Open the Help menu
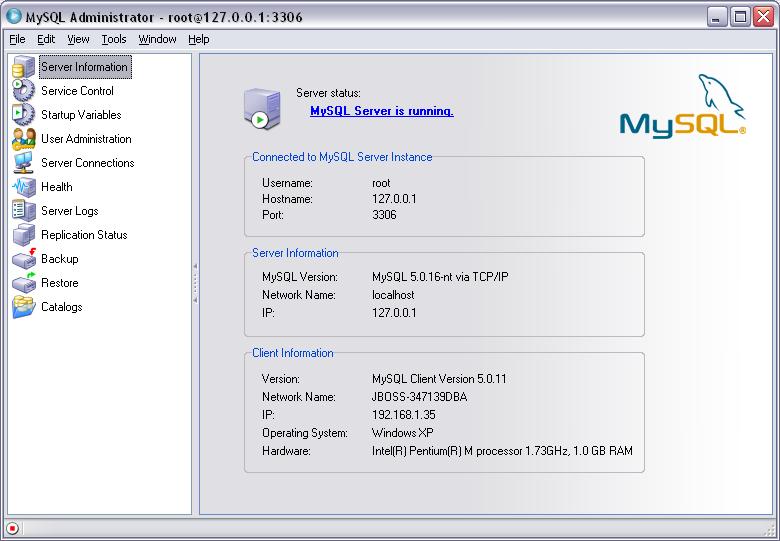The height and width of the screenshot is (541, 780). point(198,39)
